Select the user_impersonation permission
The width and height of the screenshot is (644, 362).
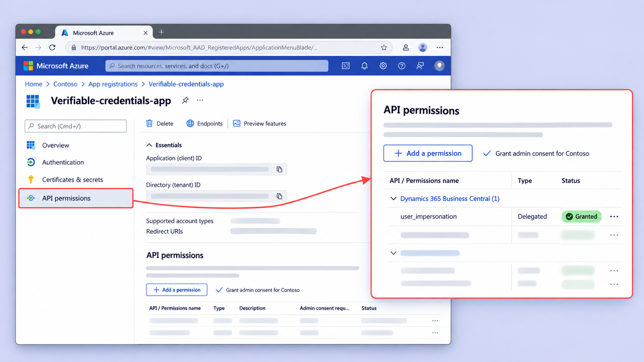coord(428,217)
